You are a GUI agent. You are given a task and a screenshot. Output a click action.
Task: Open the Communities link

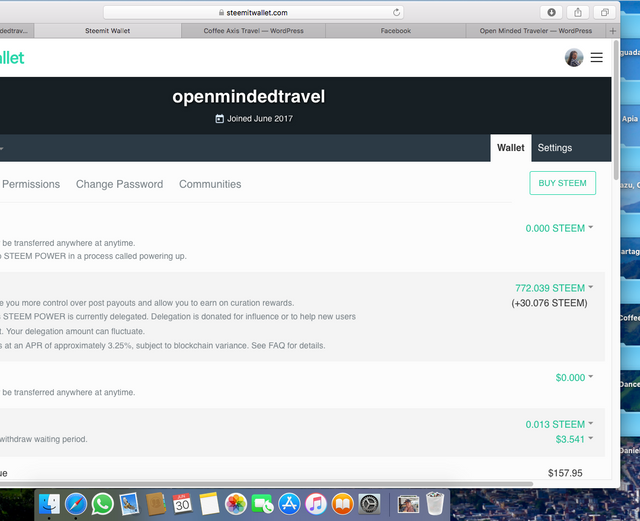(210, 184)
